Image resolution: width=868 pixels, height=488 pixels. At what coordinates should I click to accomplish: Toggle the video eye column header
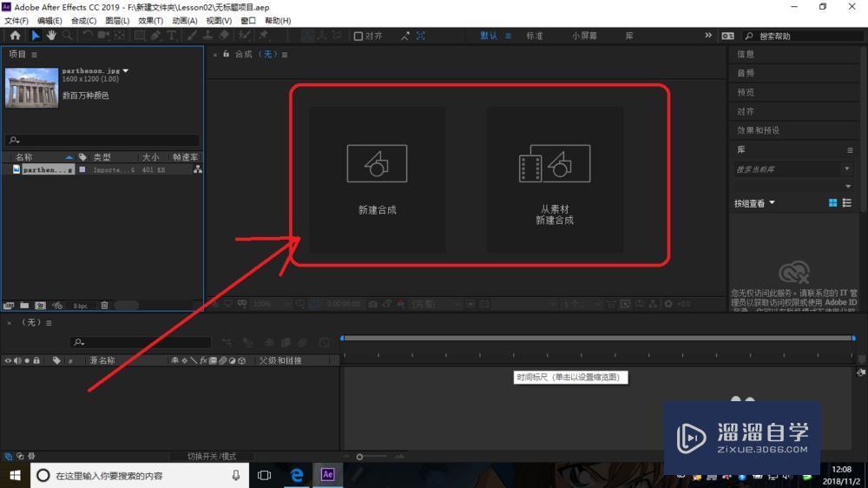coord(8,360)
